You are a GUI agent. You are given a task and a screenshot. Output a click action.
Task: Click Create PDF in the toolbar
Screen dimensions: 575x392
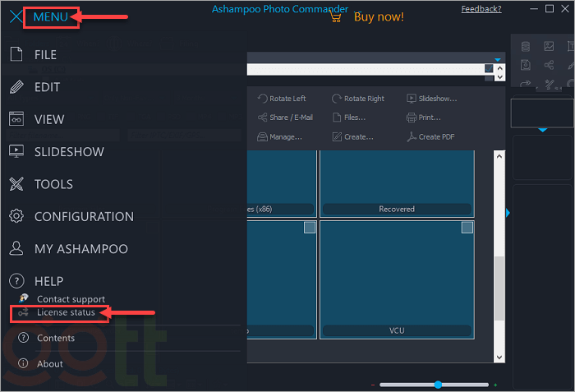tap(412, 136)
